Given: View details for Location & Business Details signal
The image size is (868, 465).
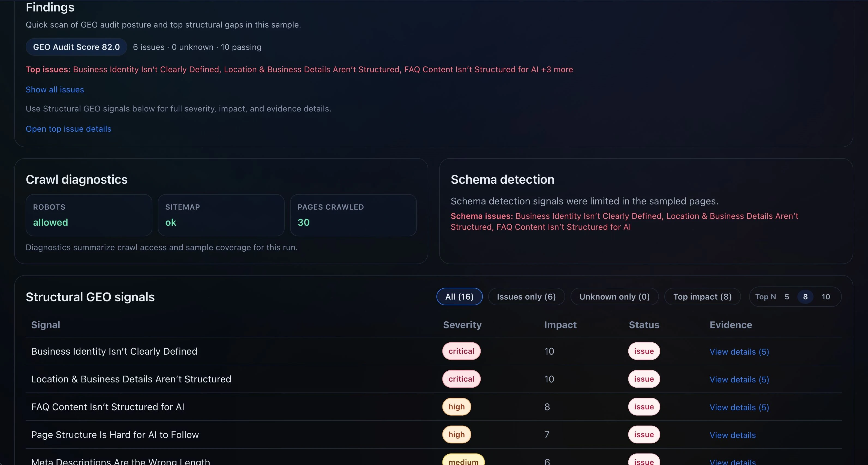Looking at the screenshot, I should tap(739, 379).
